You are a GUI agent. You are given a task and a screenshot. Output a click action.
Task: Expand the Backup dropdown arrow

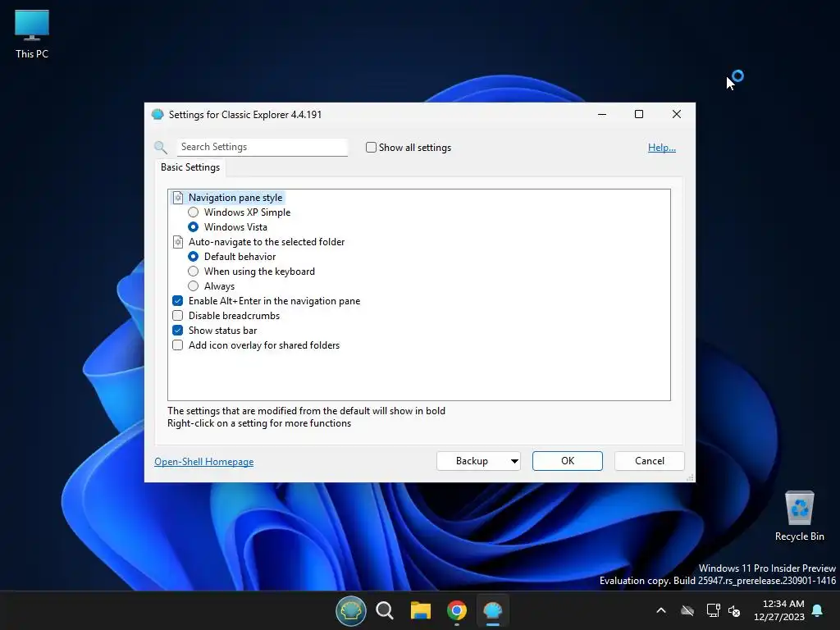pyautogui.click(x=514, y=461)
